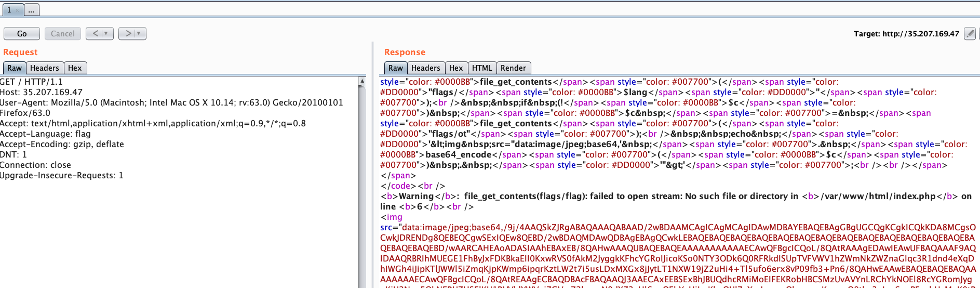980x288 pixels.
Task: Open new tab with the '...' button
Action: click(31, 10)
